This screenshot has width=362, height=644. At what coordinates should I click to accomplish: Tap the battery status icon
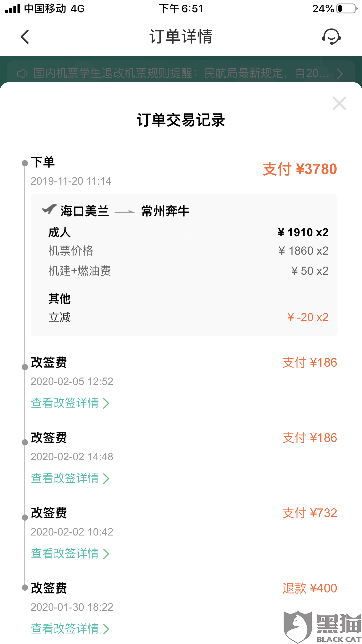click(x=347, y=8)
